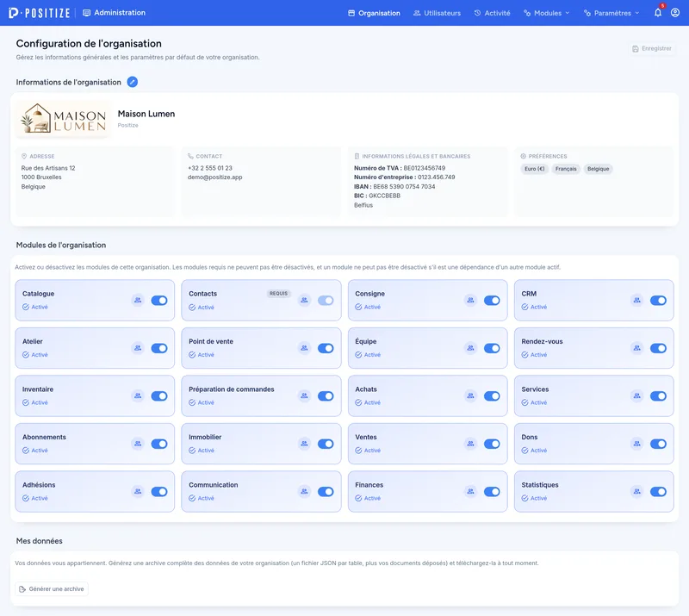Toggle the Inventaire module switch
Image resolution: width=689 pixels, height=616 pixels.
[159, 396]
